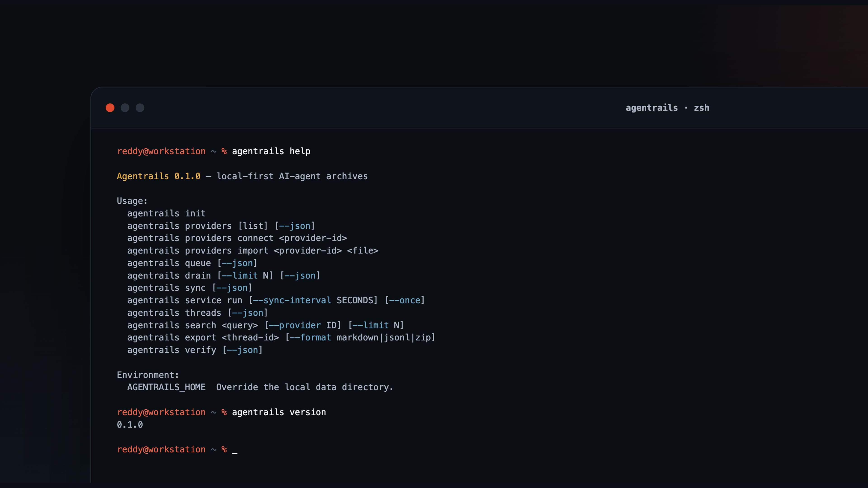Click 'reddy@workstation' in the last prompt
The height and width of the screenshot is (488, 868).
tap(161, 450)
